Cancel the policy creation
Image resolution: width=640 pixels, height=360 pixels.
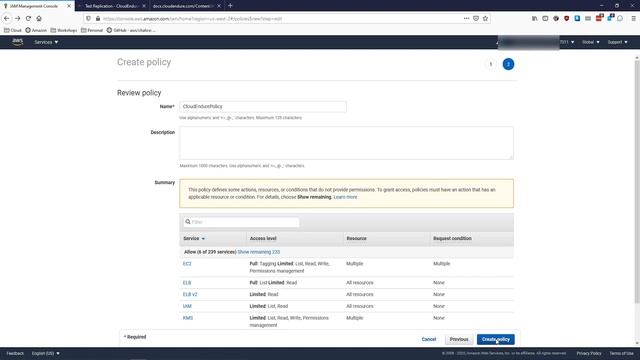(x=429, y=339)
